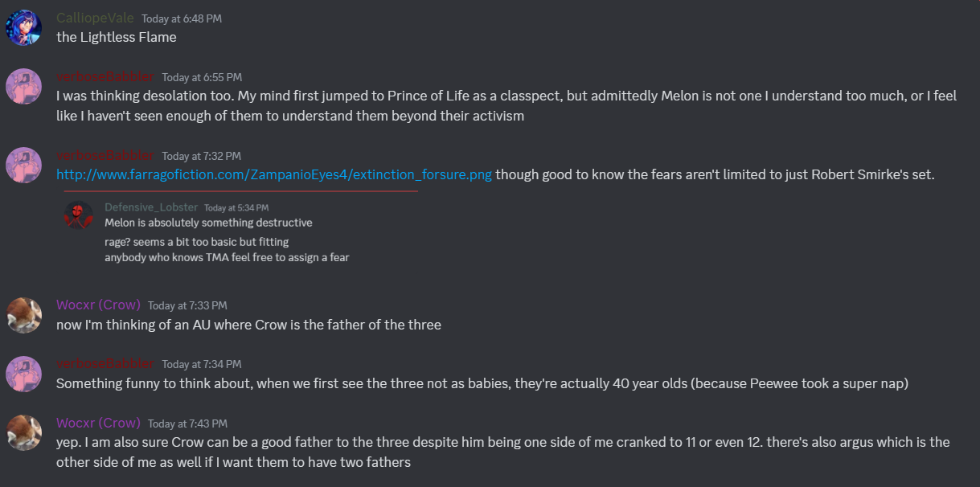Image resolution: width=980 pixels, height=487 pixels.
Task: Click the Wocxr (Crow) username at 7:43 PM
Action: pos(98,423)
